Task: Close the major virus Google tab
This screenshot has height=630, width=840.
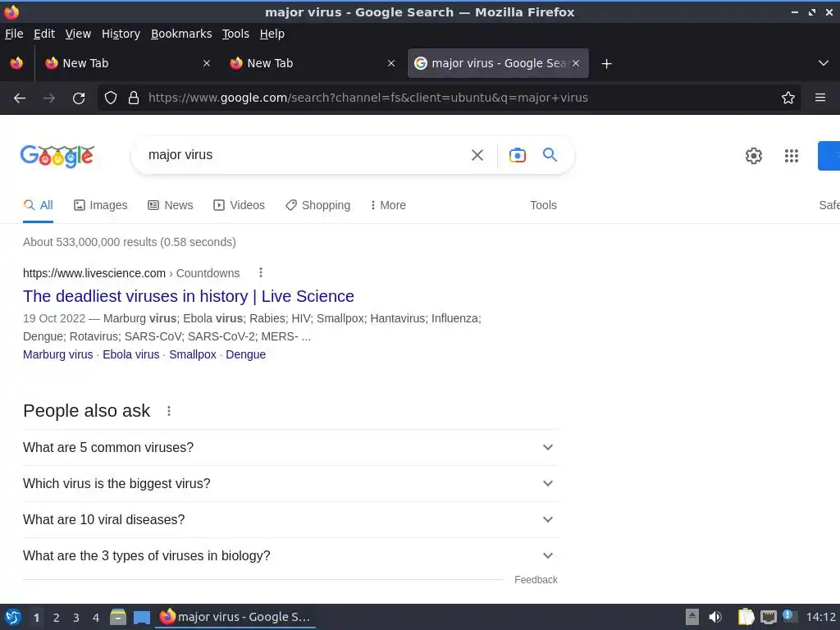Action: click(576, 63)
